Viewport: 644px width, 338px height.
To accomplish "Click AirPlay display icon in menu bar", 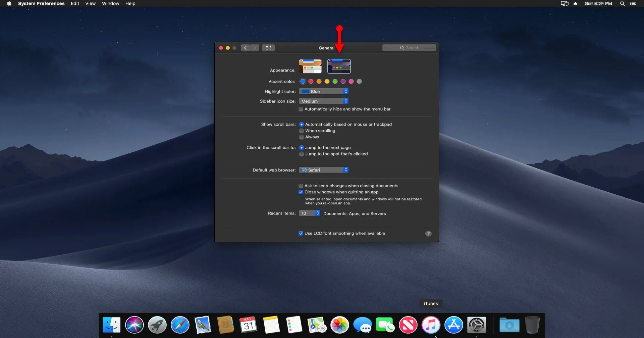I will pos(565,3).
